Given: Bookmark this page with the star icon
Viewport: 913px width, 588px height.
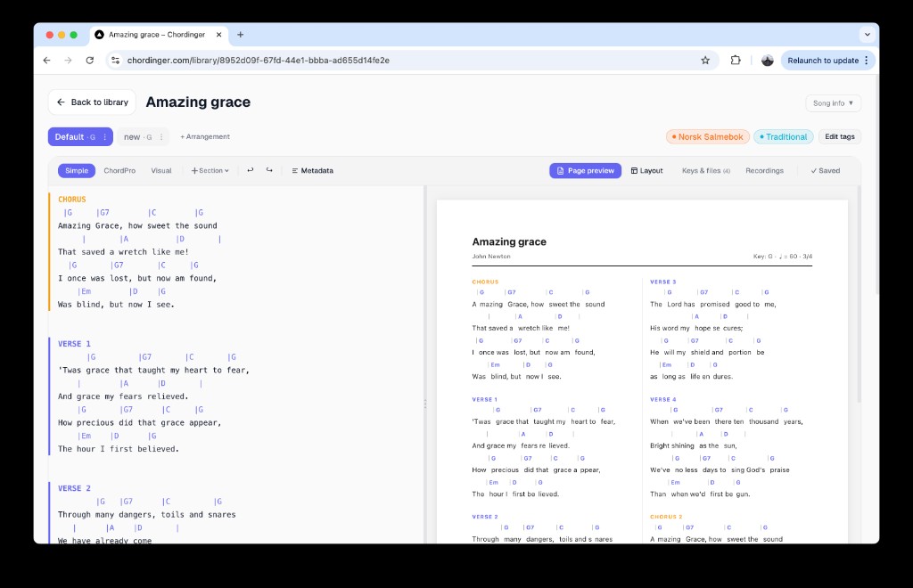Looking at the screenshot, I should point(705,61).
